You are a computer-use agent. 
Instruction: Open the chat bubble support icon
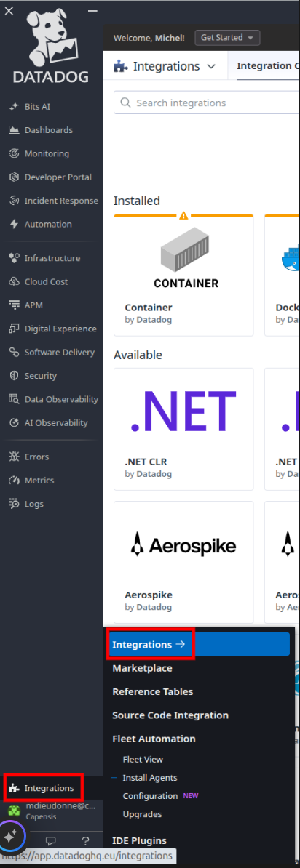[50, 841]
